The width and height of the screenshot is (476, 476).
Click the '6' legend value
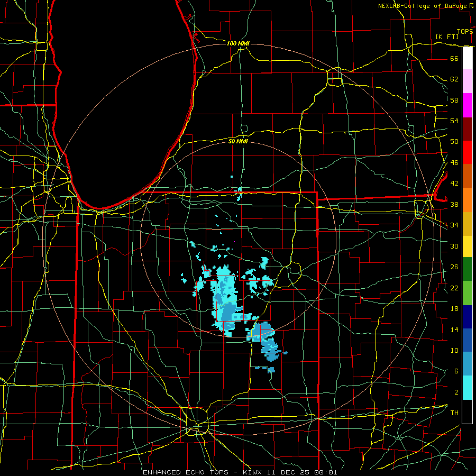pyautogui.click(x=456, y=371)
